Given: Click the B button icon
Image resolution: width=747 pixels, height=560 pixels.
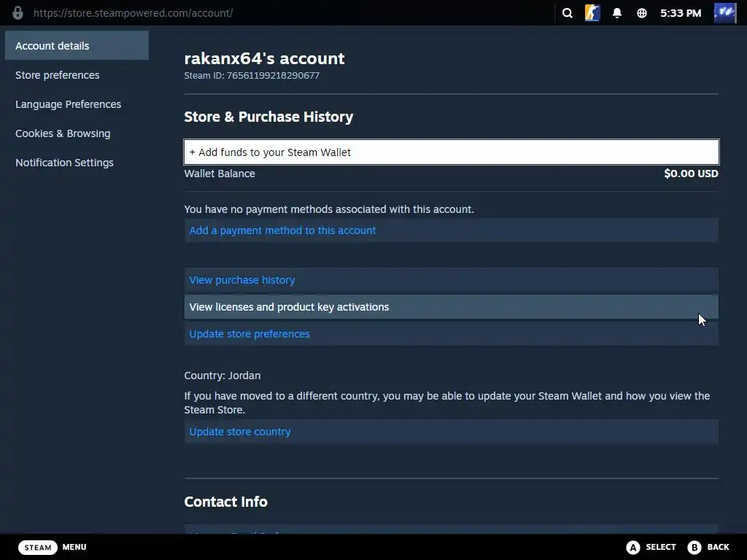Looking at the screenshot, I should [694, 547].
